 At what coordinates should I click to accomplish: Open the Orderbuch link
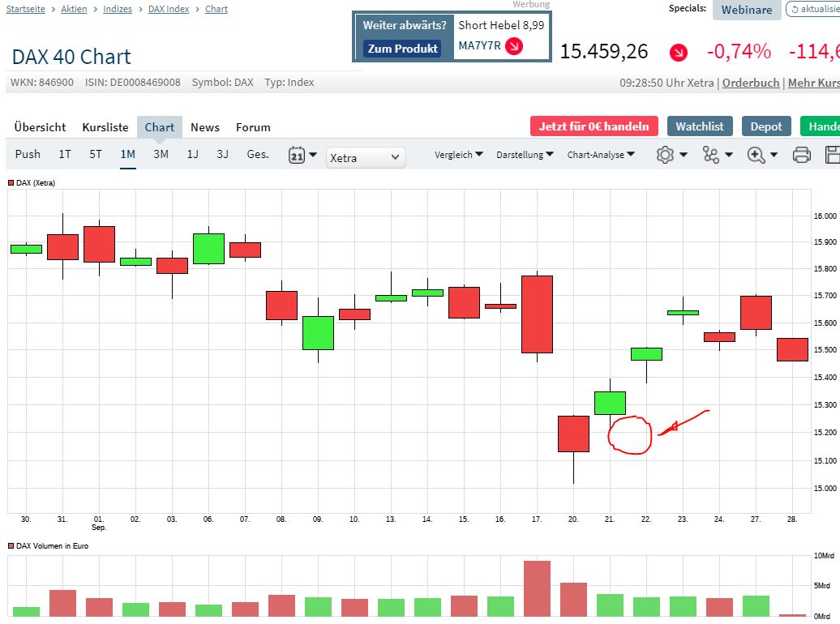[751, 83]
